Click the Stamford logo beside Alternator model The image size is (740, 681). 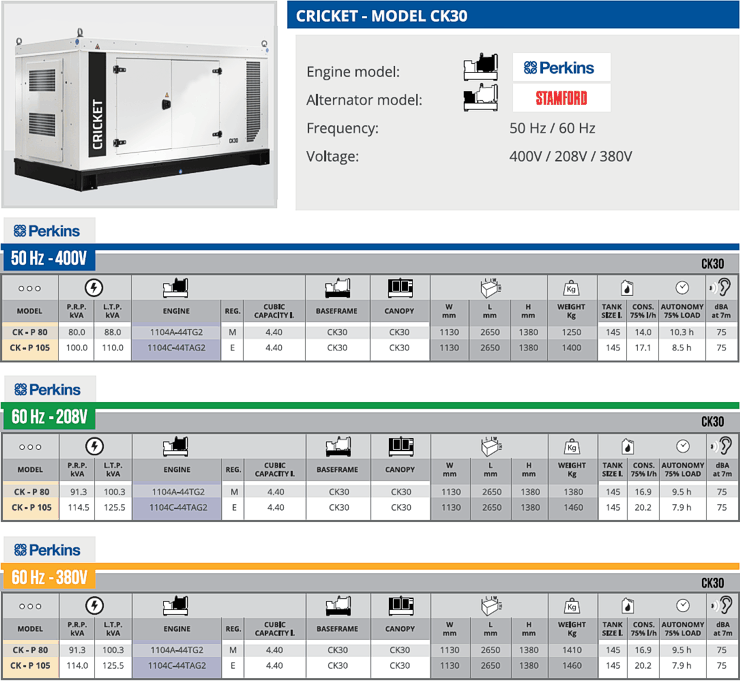pos(561,98)
